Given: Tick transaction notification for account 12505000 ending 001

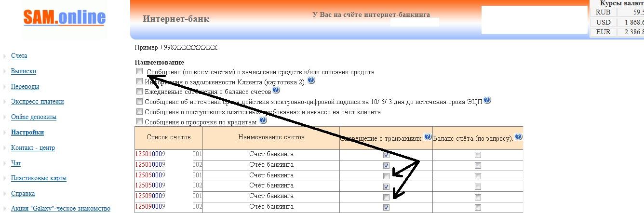Looking at the screenshot, I should pyautogui.click(x=386, y=176).
